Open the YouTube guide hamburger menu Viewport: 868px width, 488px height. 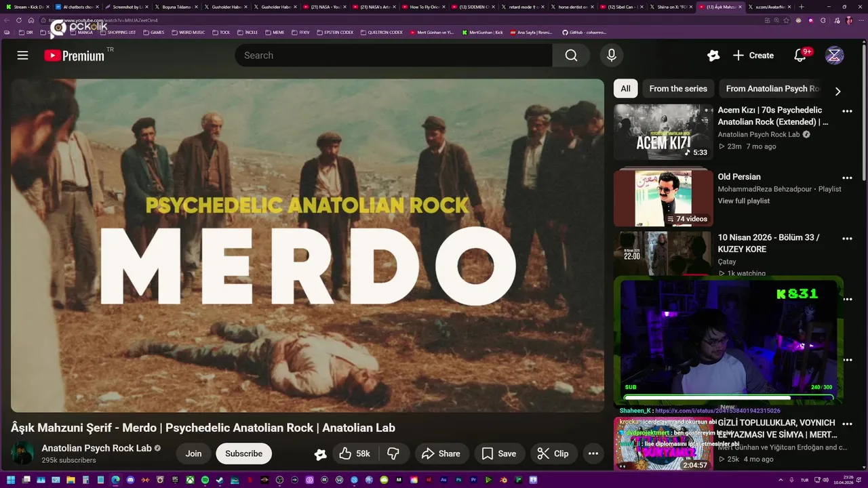click(x=22, y=56)
